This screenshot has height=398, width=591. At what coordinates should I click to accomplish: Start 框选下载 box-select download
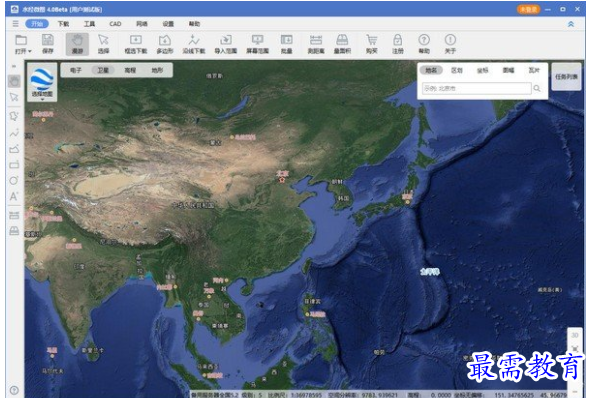pos(136,44)
